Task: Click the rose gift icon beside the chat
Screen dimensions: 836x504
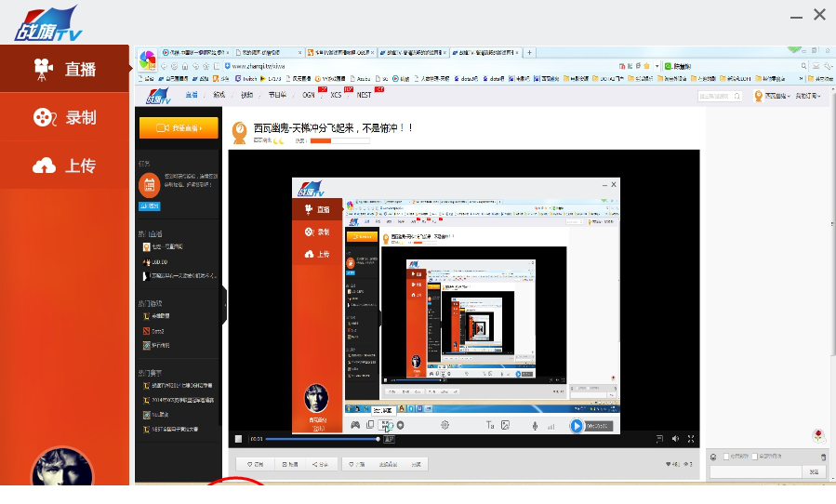Action: click(818, 436)
